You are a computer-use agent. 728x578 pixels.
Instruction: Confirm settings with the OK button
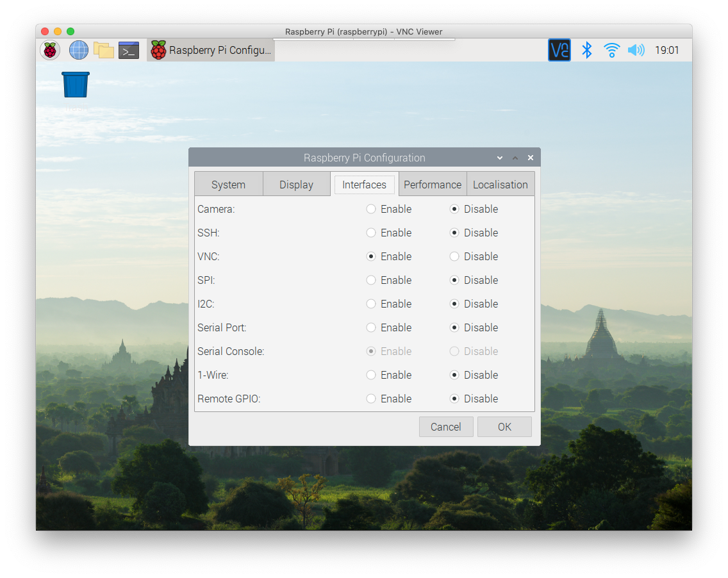coord(504,427)
